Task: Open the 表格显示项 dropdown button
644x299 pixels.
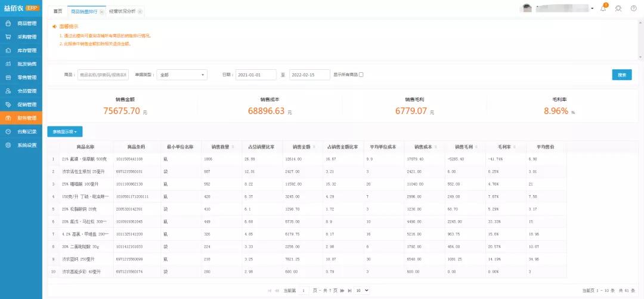Action: 64,131
